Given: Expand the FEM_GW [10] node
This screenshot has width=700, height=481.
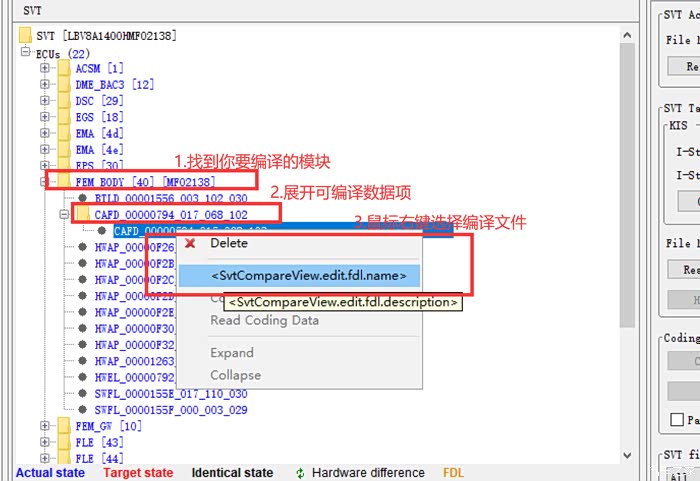Looking at the screenshot, I should [x=45, y=426].
